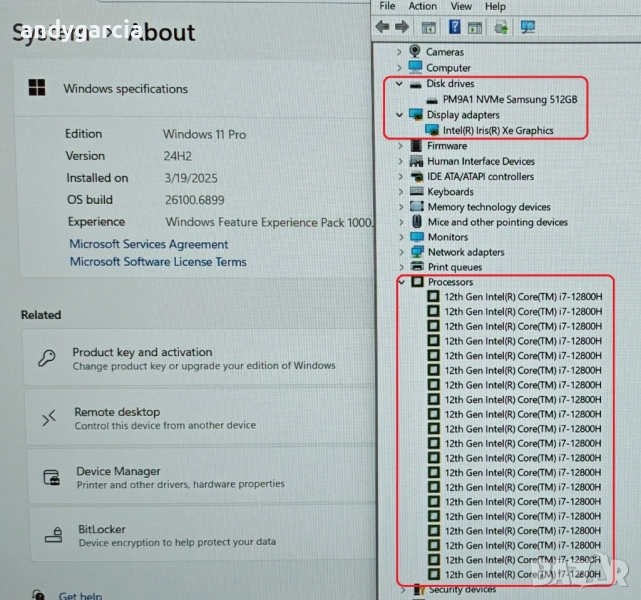Open Microsoft Software License Terms link

click(x=157, y=262)
